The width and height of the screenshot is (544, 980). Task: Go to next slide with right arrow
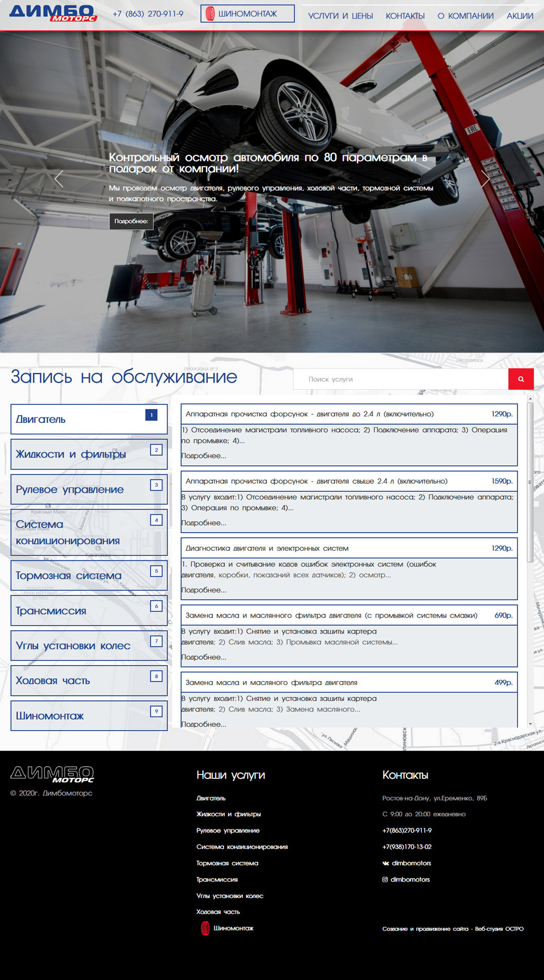click(485, 178)
